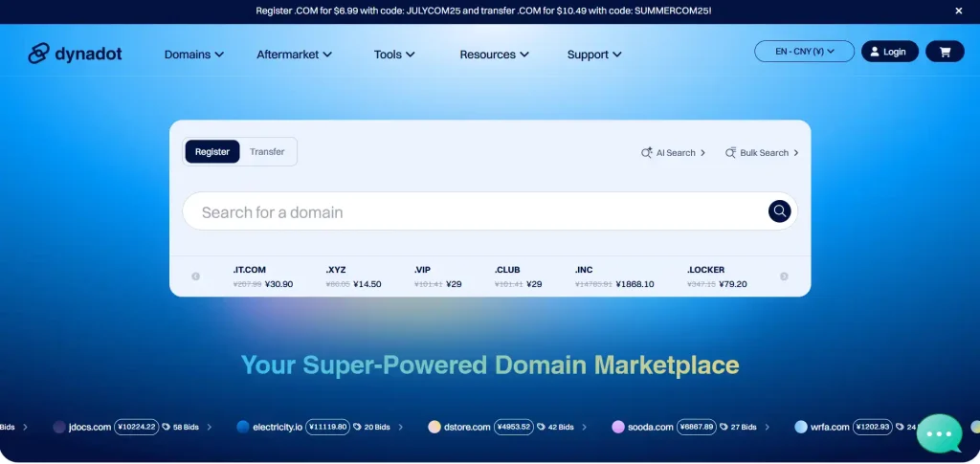The image size is (980, 464).
Task: Click the ¥10224.22 price badge
Action: point(136,427)
